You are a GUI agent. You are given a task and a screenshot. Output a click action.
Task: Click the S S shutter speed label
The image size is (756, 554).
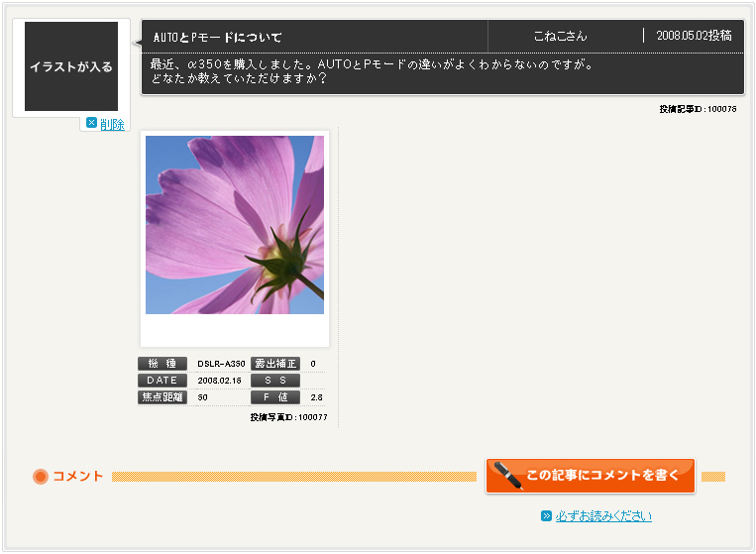275,381
